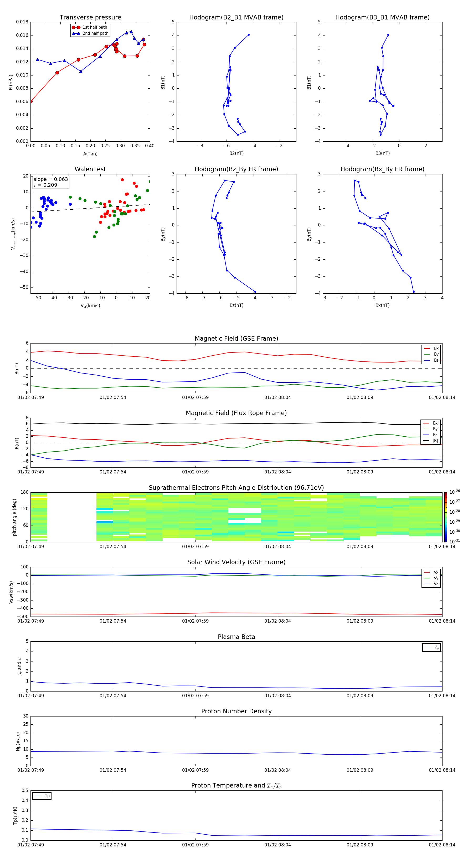Click the 'Bz(nT)' x-axis label
The width and height of the screenshot is (473, 868).
pyautogui.click(x=236, y=305)
